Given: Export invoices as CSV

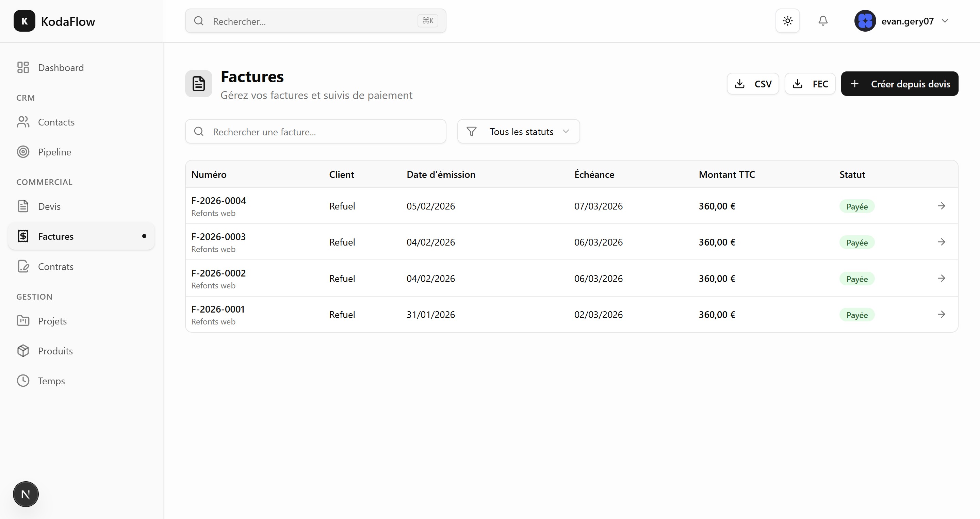Looking at the screenshot, I should 752,84.
